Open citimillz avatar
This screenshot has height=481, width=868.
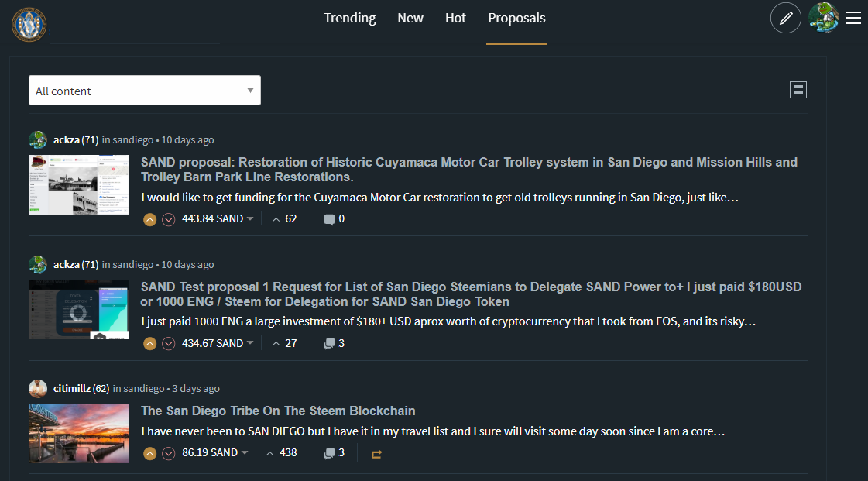click(38, 389)
